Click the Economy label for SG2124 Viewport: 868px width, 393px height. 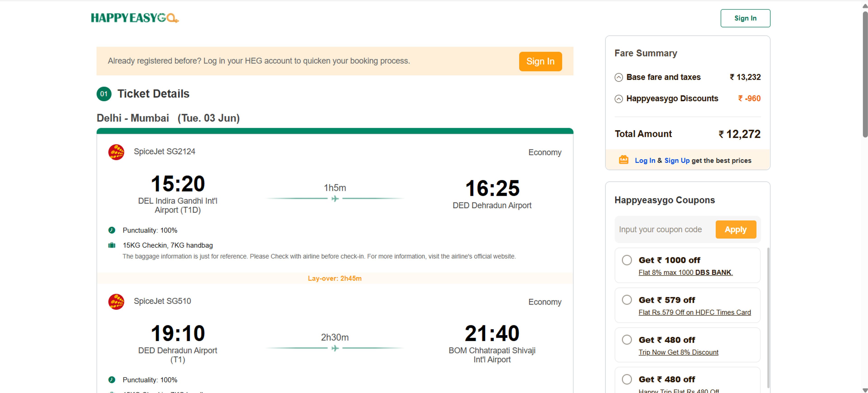tap(545, 152)
